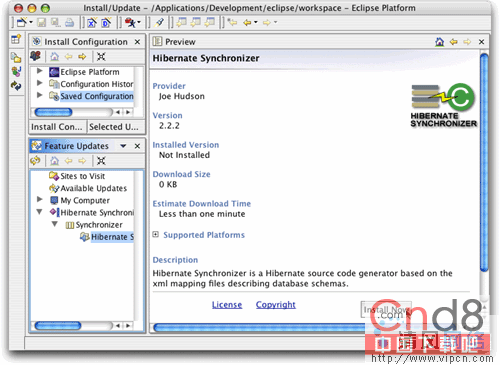Screen dimensions: 500x365
Task: Click horizontal scrollbar in Feature Updates tree
Action: point(83,325)
